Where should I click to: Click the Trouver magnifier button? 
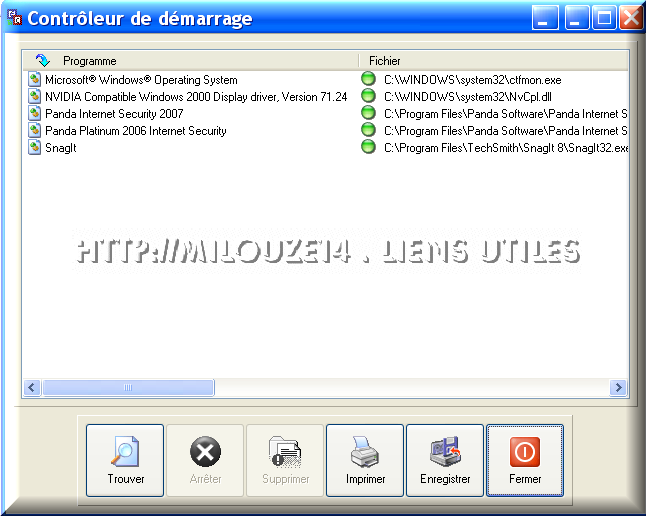coord(125,460)
